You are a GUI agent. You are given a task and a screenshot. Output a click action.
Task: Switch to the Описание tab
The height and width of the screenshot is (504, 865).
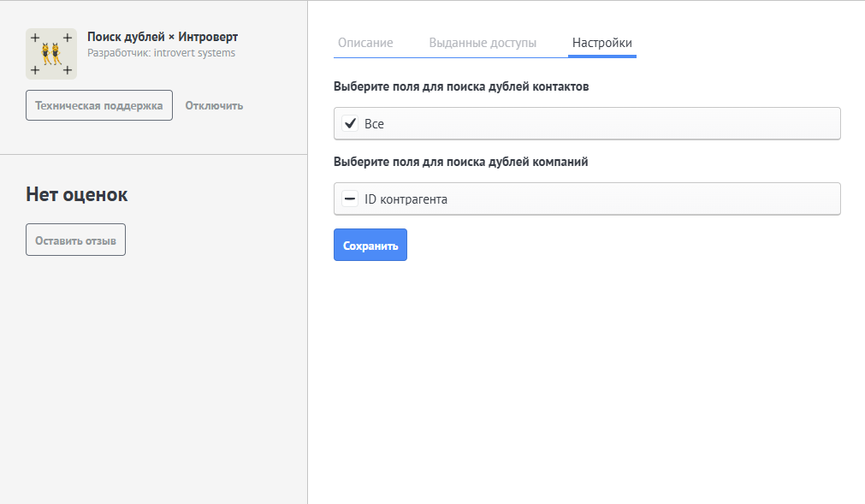coord(365,43)
